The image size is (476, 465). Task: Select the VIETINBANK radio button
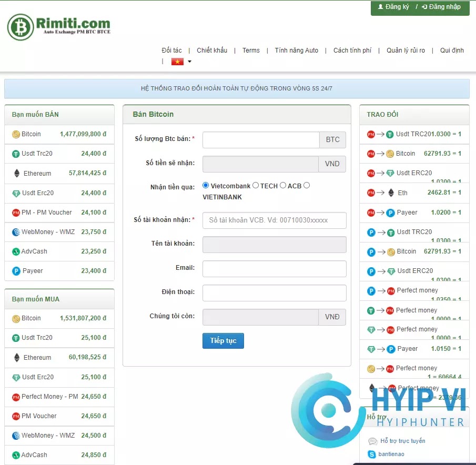coord(307,185)
